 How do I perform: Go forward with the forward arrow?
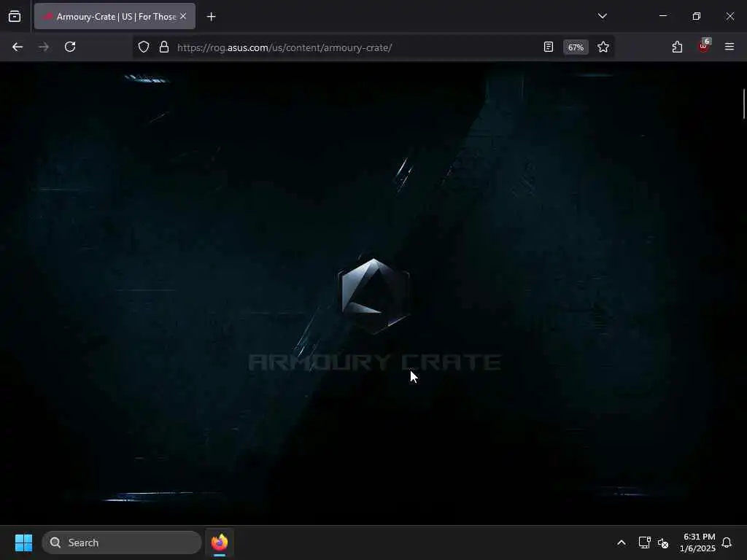(44, 47)
